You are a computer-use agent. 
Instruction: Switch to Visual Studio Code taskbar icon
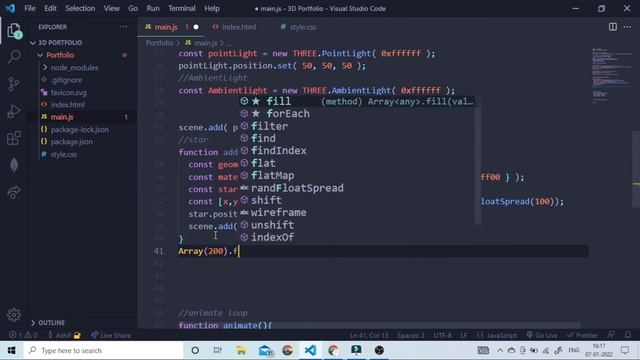point(310,350)
